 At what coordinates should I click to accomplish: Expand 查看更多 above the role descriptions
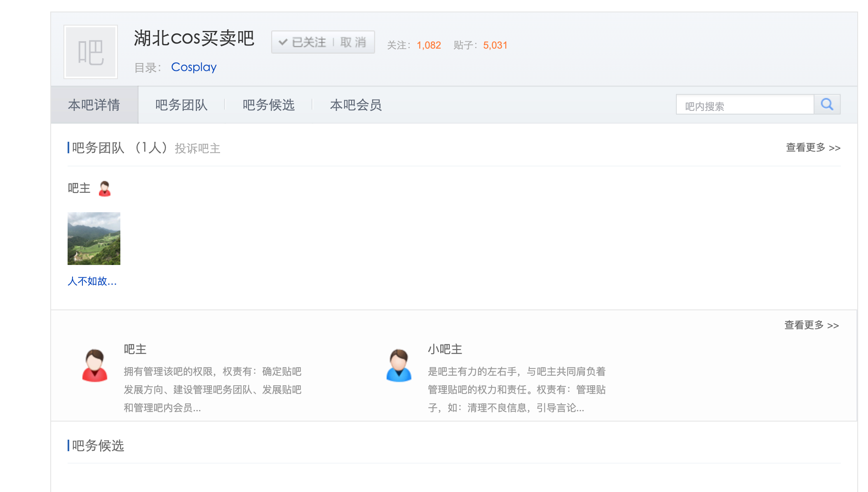pos(811,325)
